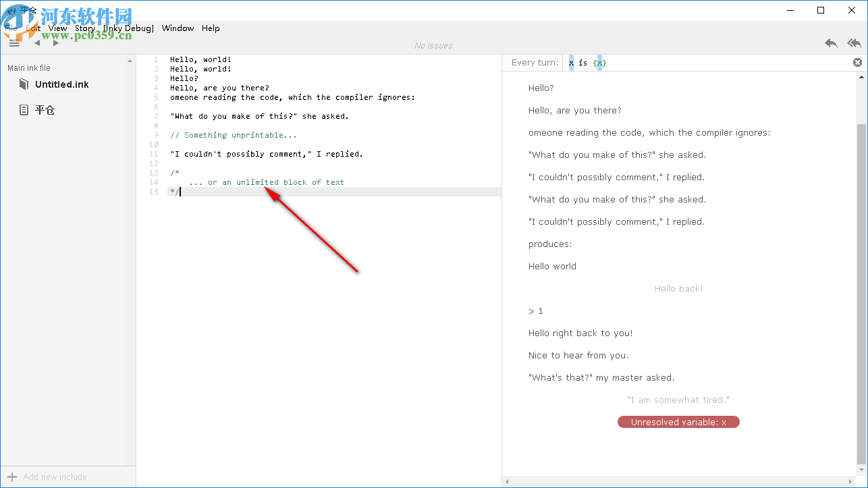Place cursor on editor line 3 'Hello?'
Image resolution: width=868 pixels, height=488 pixels.
tap(184, 78)
